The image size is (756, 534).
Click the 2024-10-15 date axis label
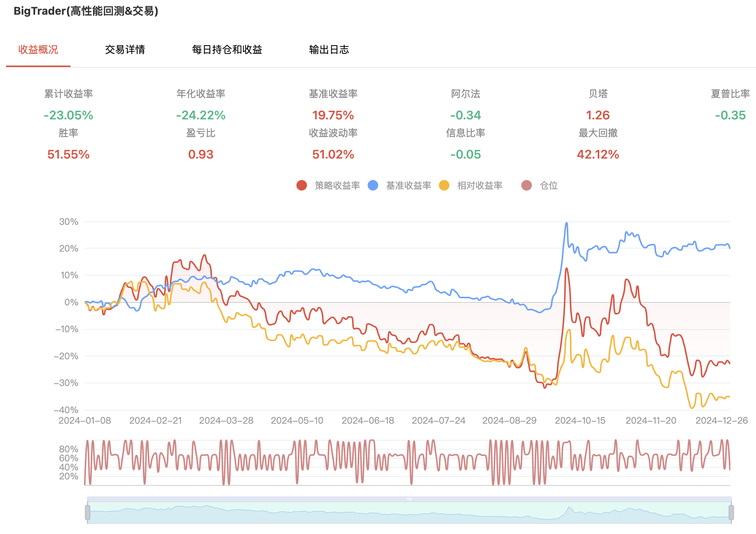pos(580,421)
